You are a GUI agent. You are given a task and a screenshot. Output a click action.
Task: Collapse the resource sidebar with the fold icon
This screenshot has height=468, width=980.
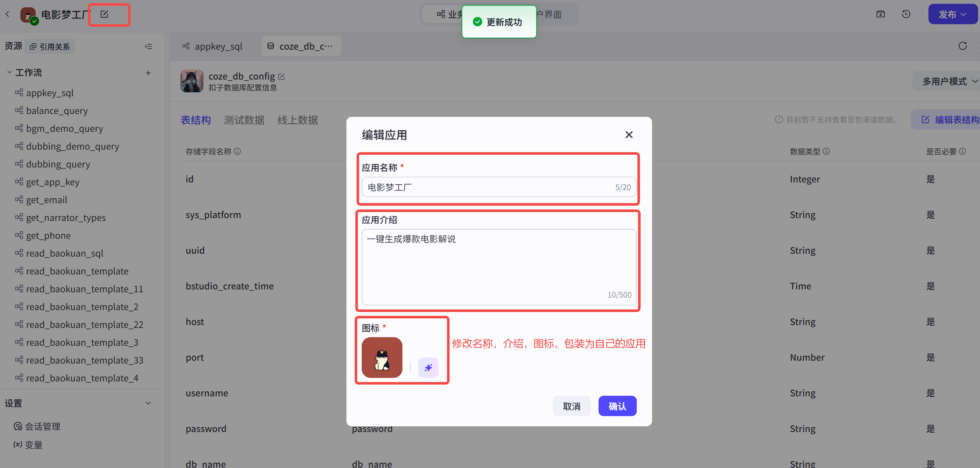[148, 46]
